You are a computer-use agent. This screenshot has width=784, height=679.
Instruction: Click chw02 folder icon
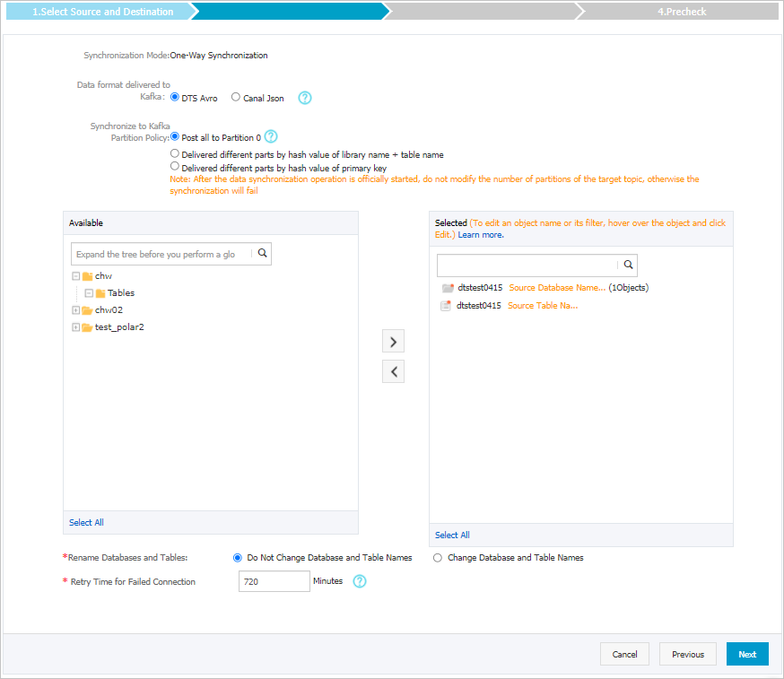pos(87,310)
